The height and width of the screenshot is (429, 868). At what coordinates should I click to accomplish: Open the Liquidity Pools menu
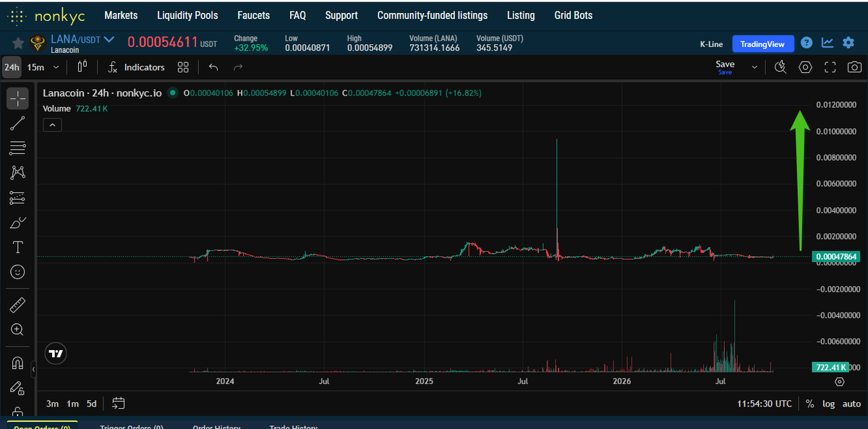coord(187,15)
